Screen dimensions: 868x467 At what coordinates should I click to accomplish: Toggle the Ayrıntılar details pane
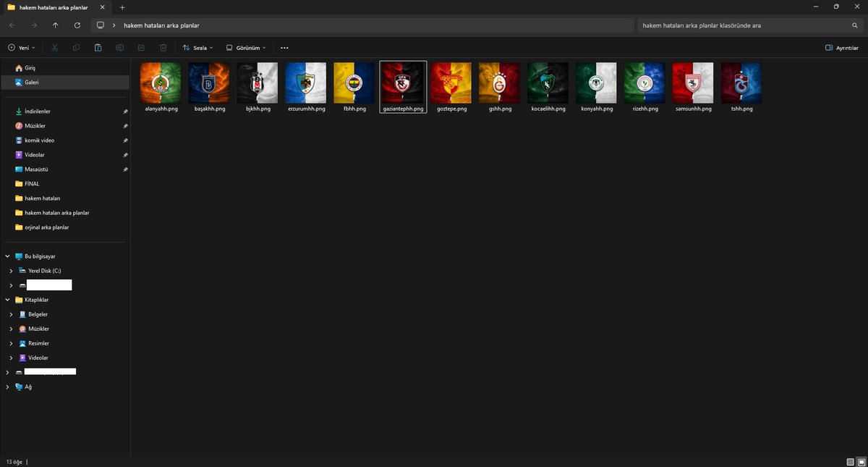(842, 48)
